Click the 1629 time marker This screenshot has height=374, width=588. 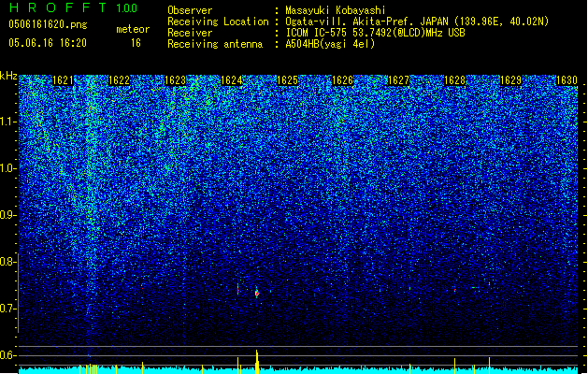point(510,80)
